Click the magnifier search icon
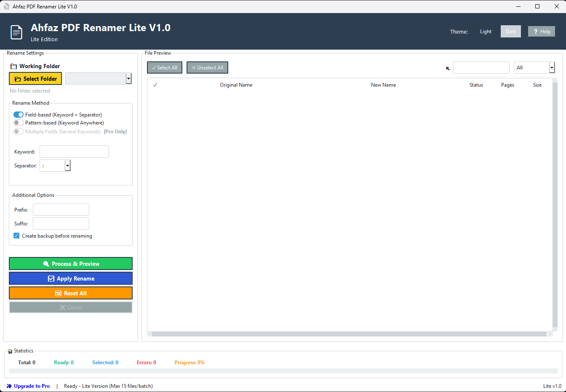The height and width of the screenshot is (392, 566). coord(448,68)
